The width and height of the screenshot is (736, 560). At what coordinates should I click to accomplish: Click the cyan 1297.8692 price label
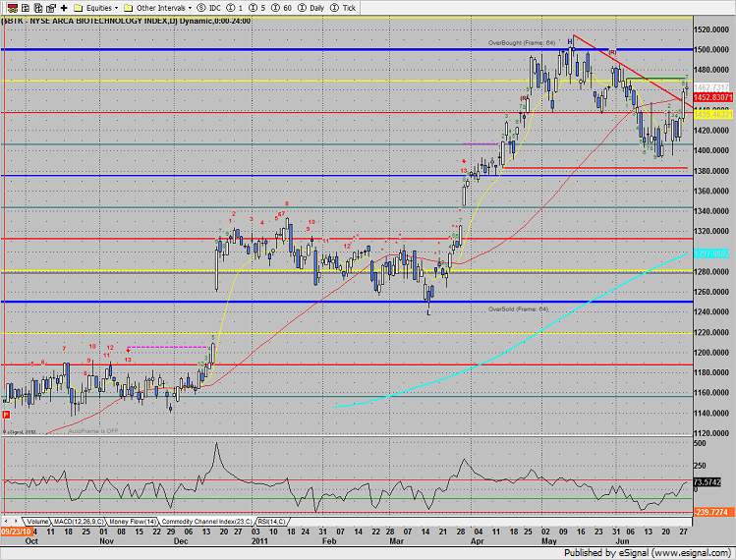(x=711, y=253)
